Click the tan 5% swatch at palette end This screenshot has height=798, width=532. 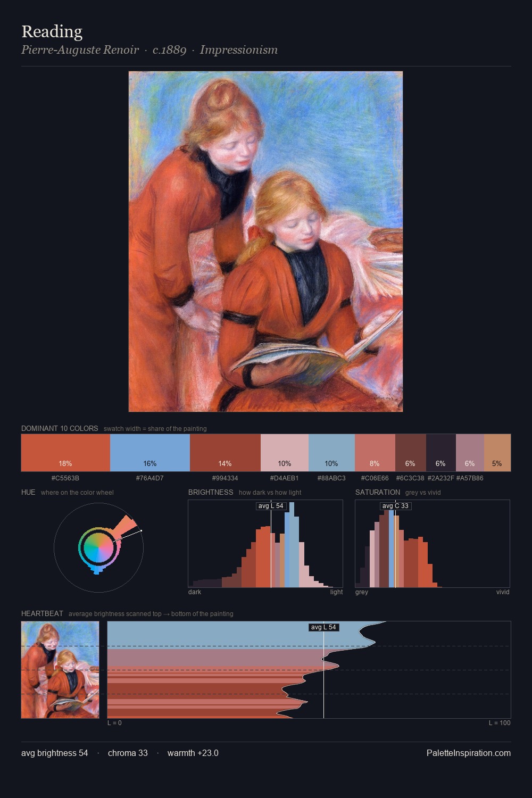[497, 453]
